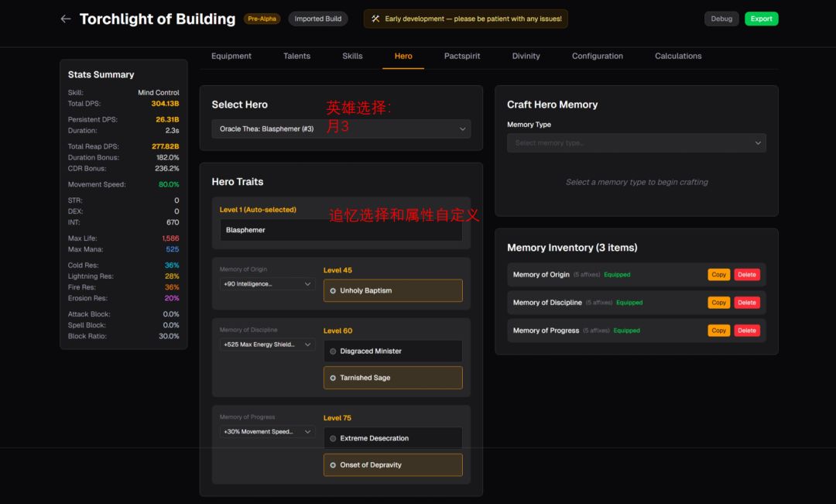Click the Total Reap DPS value 277.82B
The image size is (836, 504).
pos(166,146)
